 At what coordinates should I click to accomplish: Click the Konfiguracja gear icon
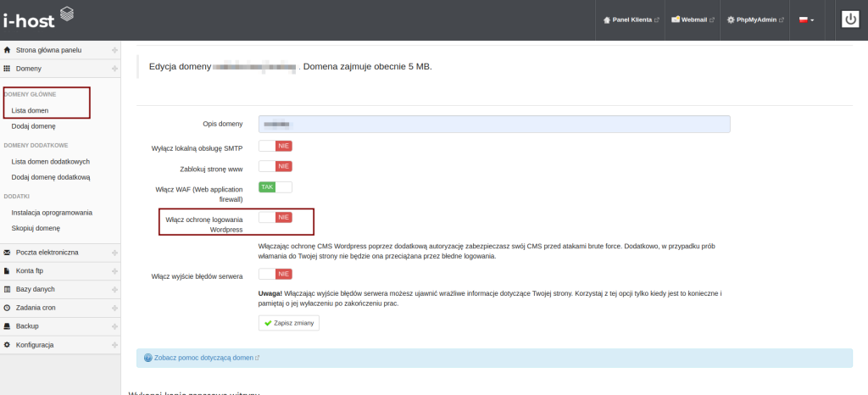[8, 345]
